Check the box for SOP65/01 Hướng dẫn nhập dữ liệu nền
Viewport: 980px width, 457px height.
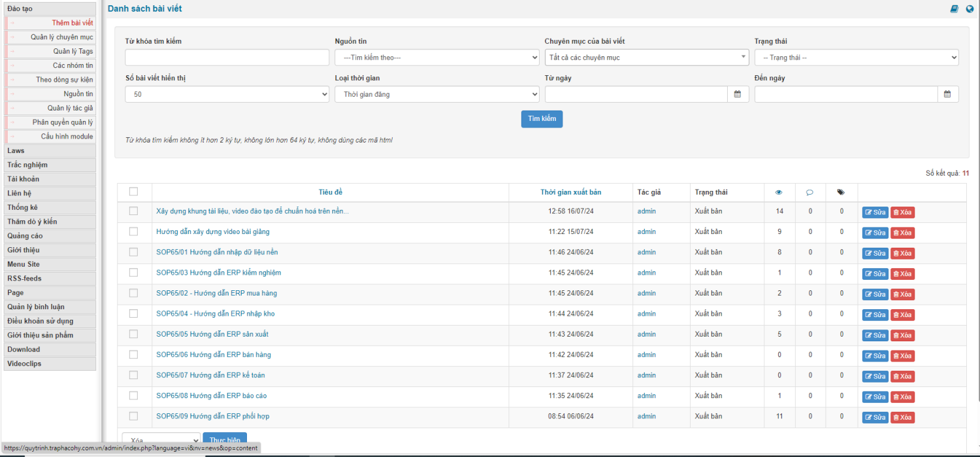[x=134, y=252]
